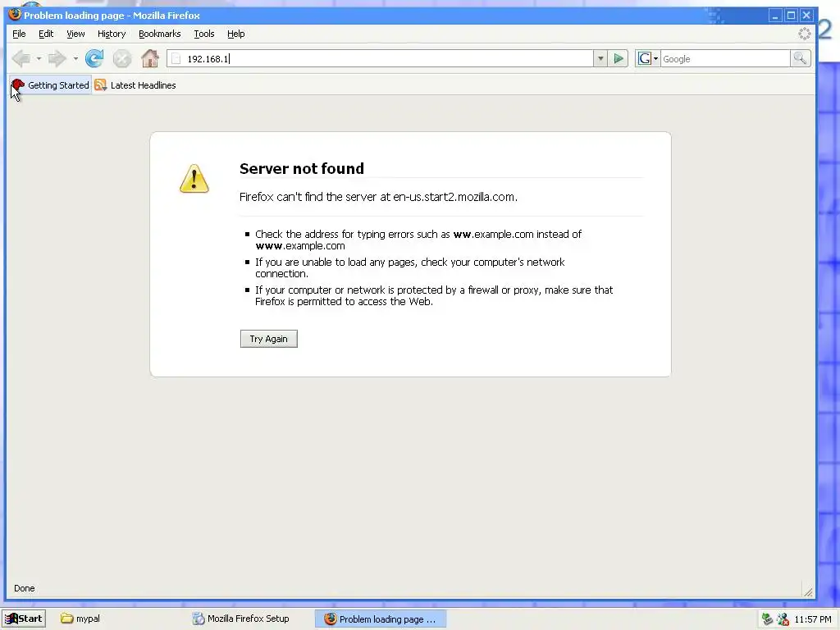The image size is (840, 630).
Task: Click the Google search input field
Action: [725, 59]
